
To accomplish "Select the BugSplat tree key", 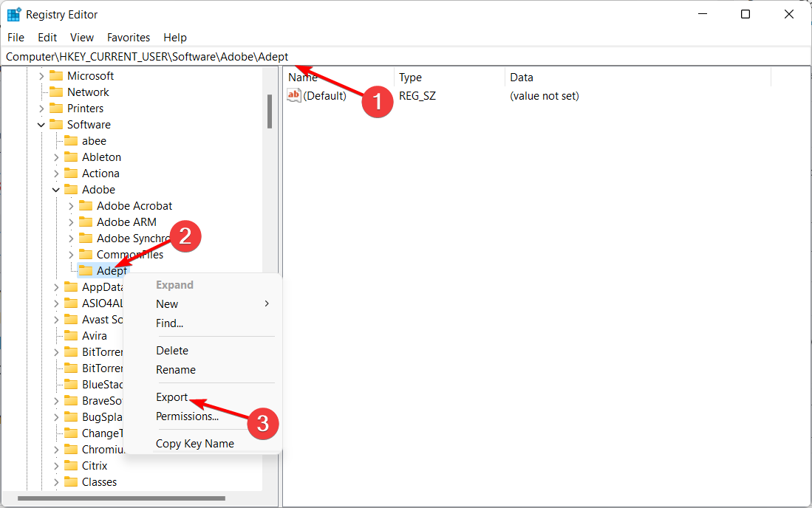I will point(102,417).
